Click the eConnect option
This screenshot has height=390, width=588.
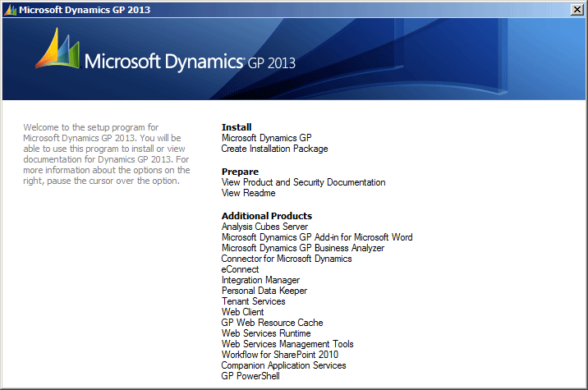point(240,269)
